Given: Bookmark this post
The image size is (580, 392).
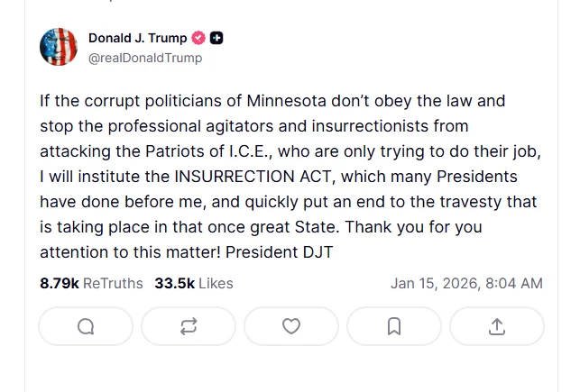Looking at the screenshot, I should click(x=394, y=326).
